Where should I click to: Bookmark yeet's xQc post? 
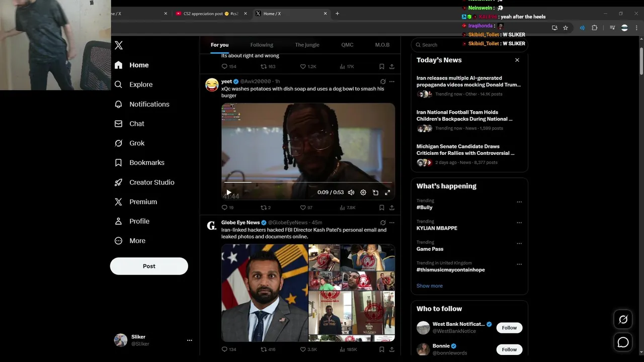[382, 207]
